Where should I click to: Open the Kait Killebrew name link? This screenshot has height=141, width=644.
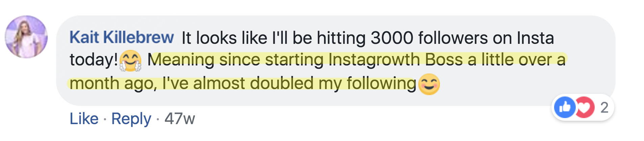(122, 37)
